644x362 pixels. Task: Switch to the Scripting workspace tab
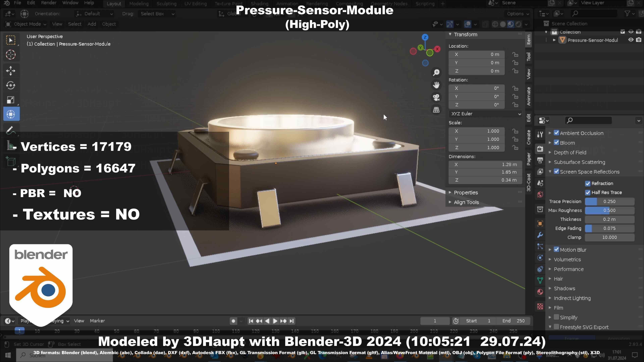coord(425,4)
